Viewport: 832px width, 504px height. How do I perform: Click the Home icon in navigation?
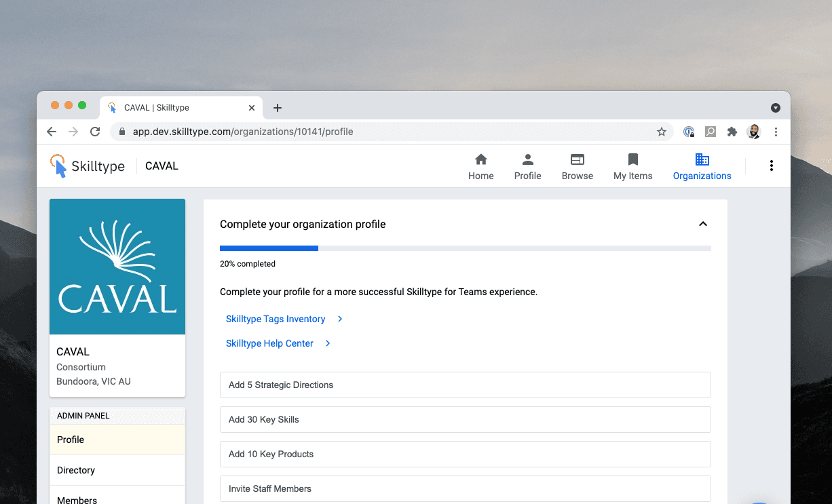click(480, 160)
